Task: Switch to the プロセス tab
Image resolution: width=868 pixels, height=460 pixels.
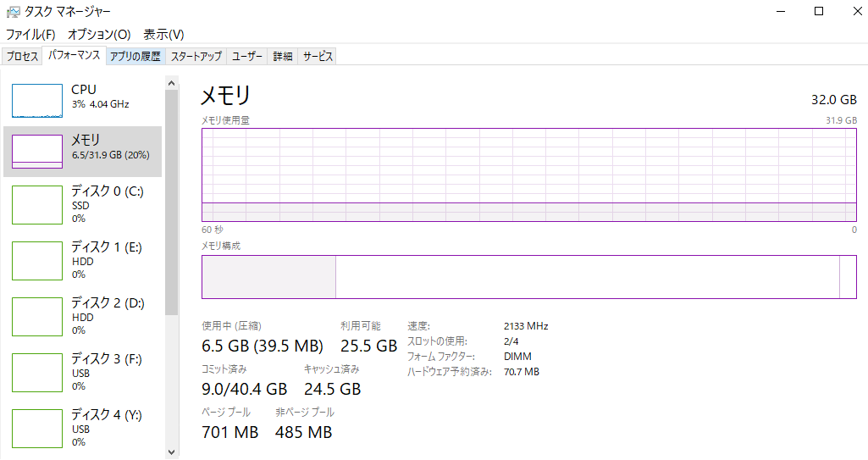Action: point(22,57)
